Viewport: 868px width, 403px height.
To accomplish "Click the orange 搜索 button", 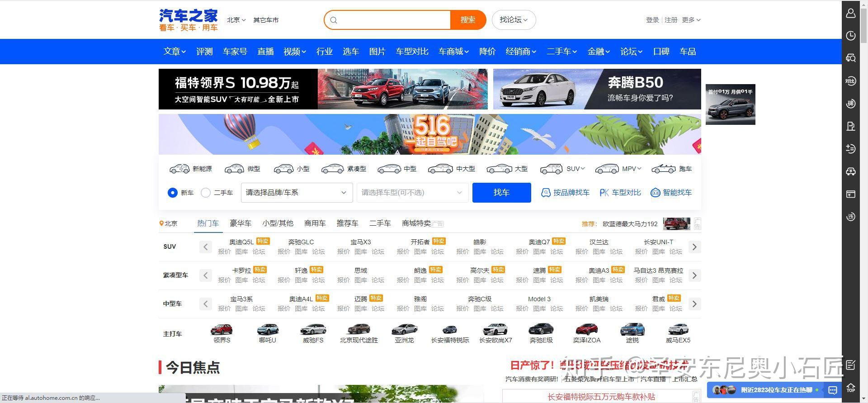I will (468, 20).
